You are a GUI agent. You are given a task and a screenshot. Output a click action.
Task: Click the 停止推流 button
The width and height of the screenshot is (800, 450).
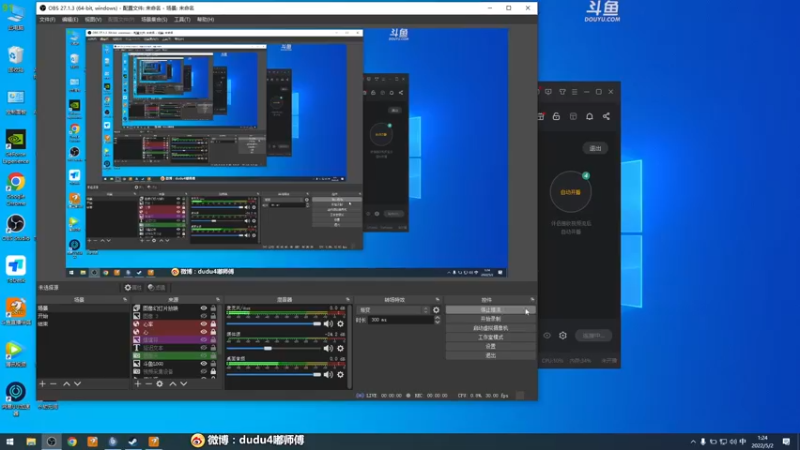pos(490,310)
